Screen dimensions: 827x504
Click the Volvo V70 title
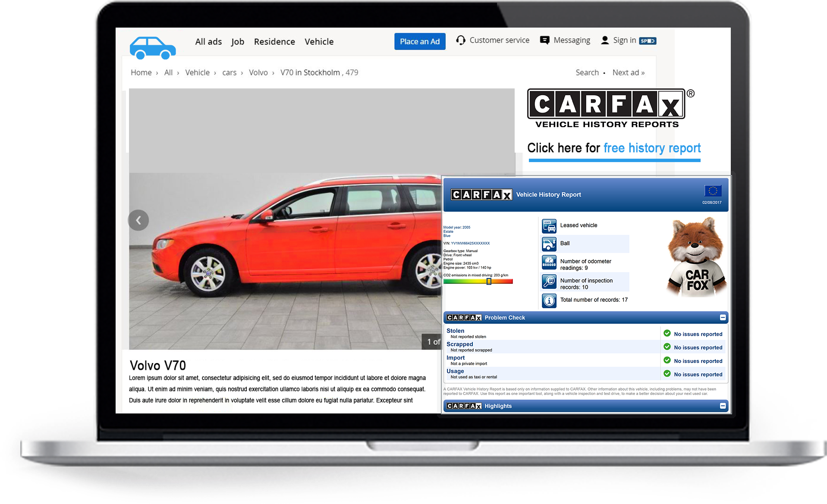point(157,366)
